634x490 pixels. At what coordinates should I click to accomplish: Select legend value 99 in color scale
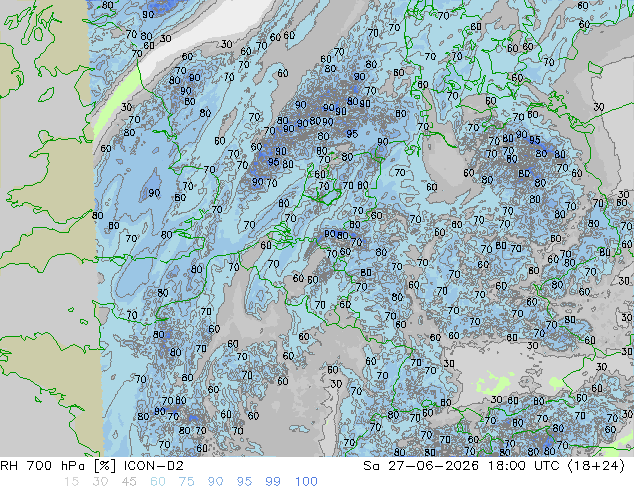[273, 482]
